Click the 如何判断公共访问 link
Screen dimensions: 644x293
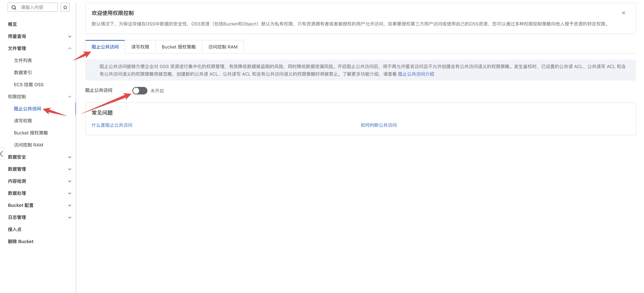pyautogui.click(x=378, y=125)
